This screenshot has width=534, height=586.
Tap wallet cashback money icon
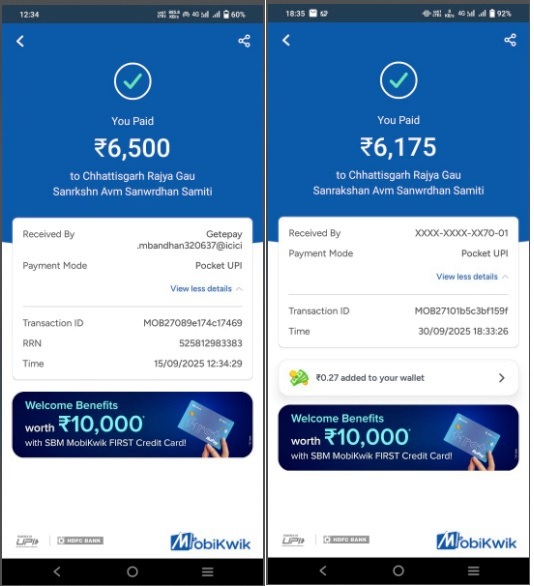[x=299, y=378]
